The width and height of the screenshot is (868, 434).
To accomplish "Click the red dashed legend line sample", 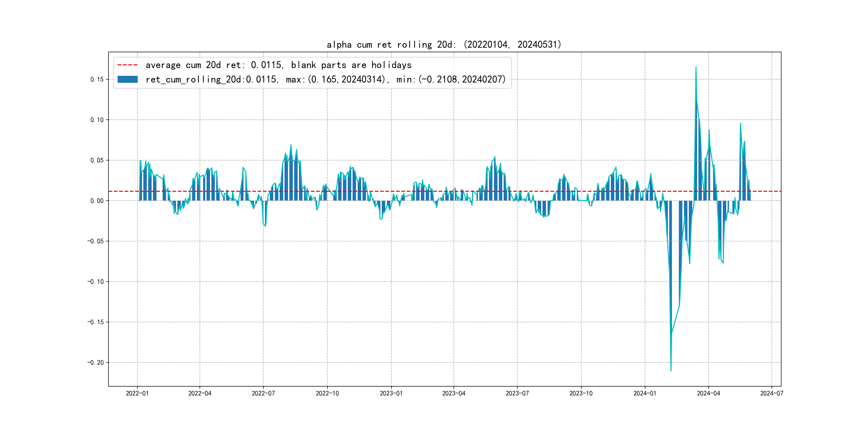I will pyautogui.click(x=127, y=65).
